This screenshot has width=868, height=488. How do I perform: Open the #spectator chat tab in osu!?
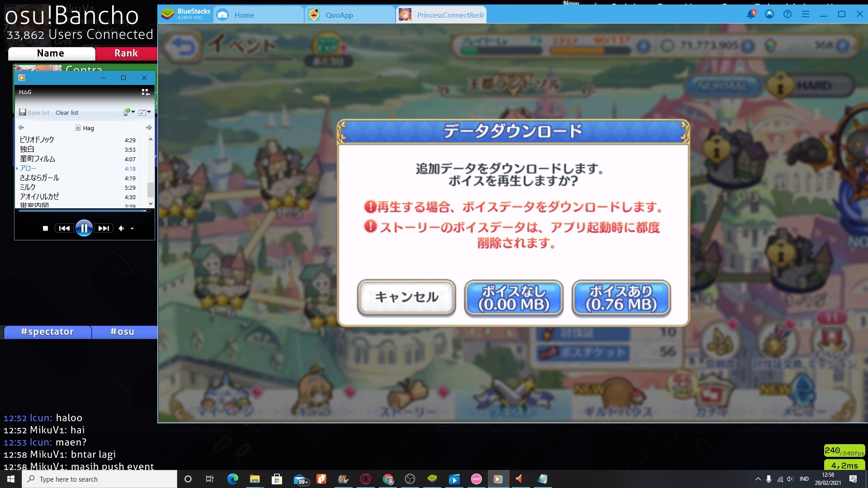(47, 332)
